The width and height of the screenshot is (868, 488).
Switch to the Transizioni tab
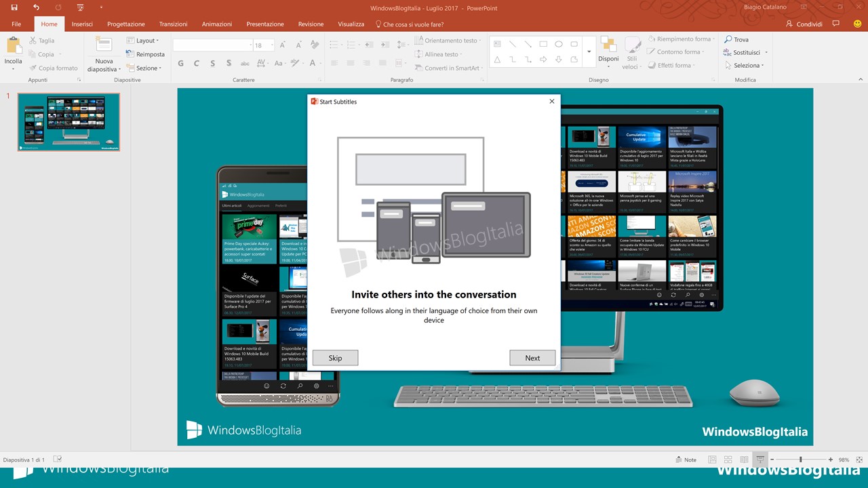click(173, 24)
